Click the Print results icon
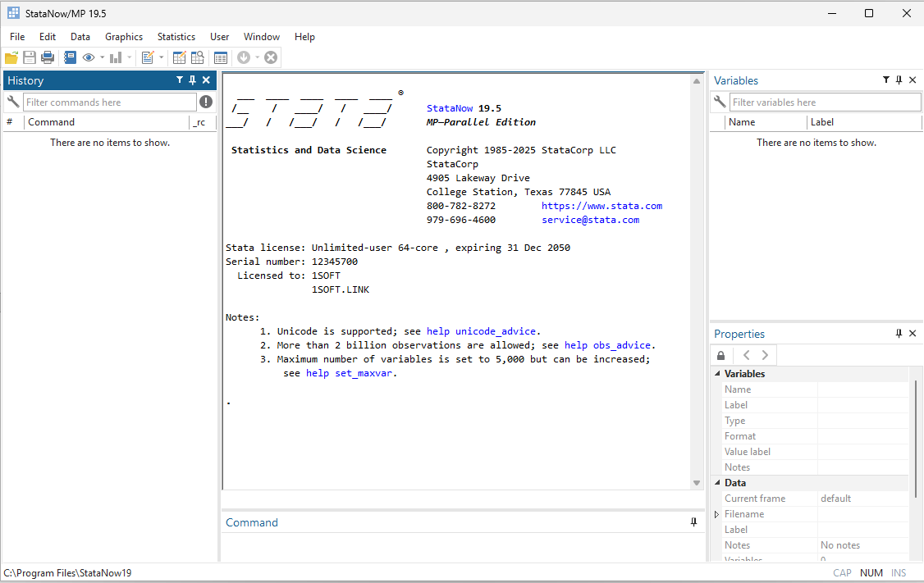924x583 pixels. pos(48,57)
